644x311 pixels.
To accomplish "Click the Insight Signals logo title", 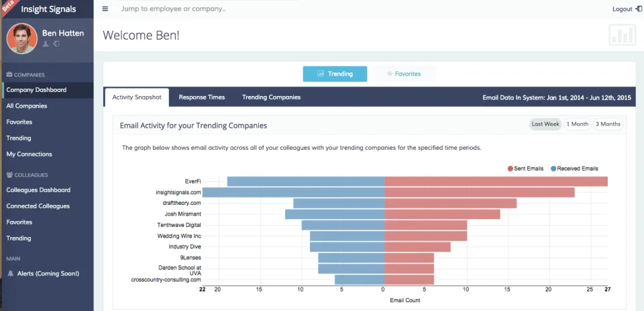I will point(48,9).
